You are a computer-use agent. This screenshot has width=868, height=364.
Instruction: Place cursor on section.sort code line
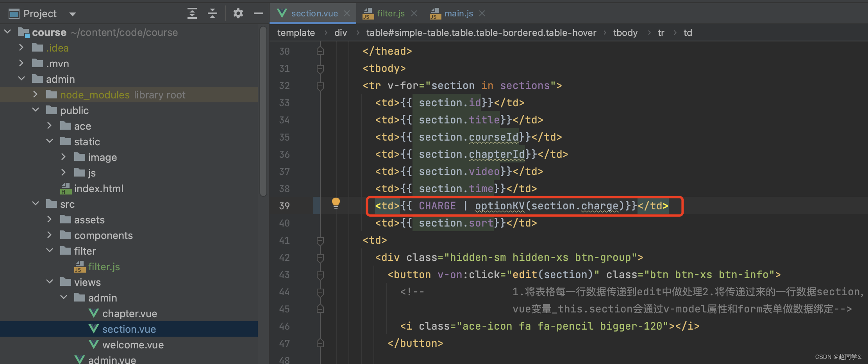pyautogui.click(x=456, y=223)
